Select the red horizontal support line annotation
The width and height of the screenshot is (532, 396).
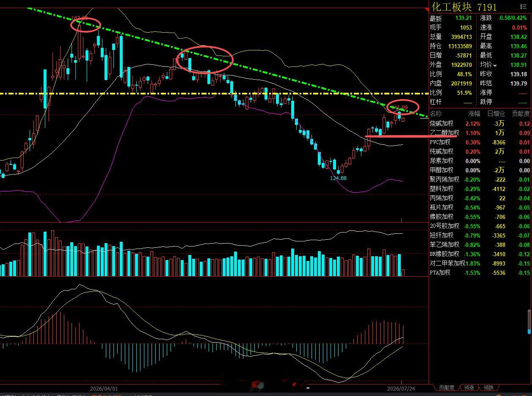(411, 136)
